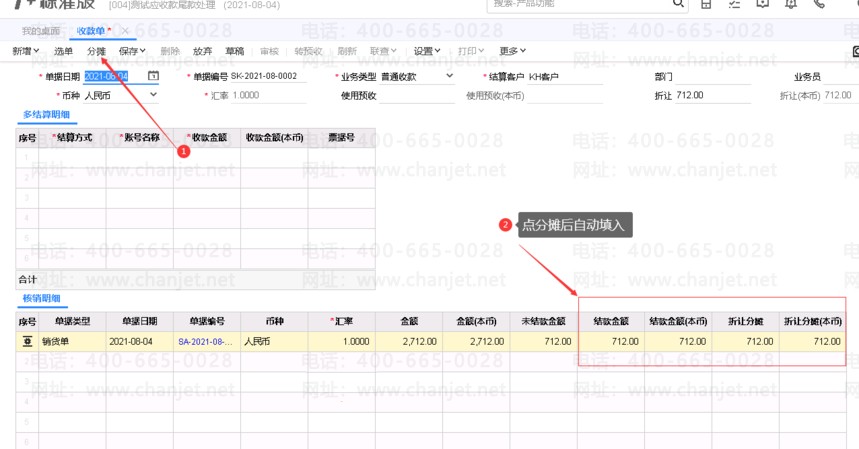Click the 单据日期 date field
The width and height of the screenshot is (859, 449).
(115, 76)
